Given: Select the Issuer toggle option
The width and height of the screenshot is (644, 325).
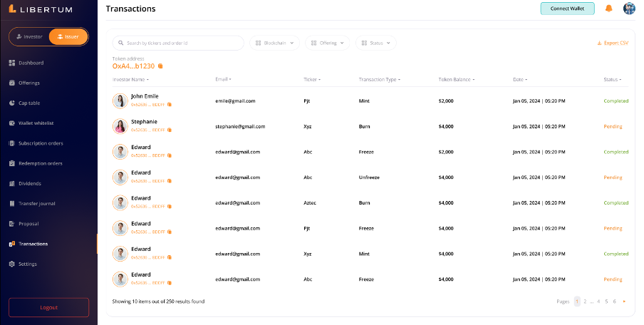Looking at the screenshot, I should [68, 36].
